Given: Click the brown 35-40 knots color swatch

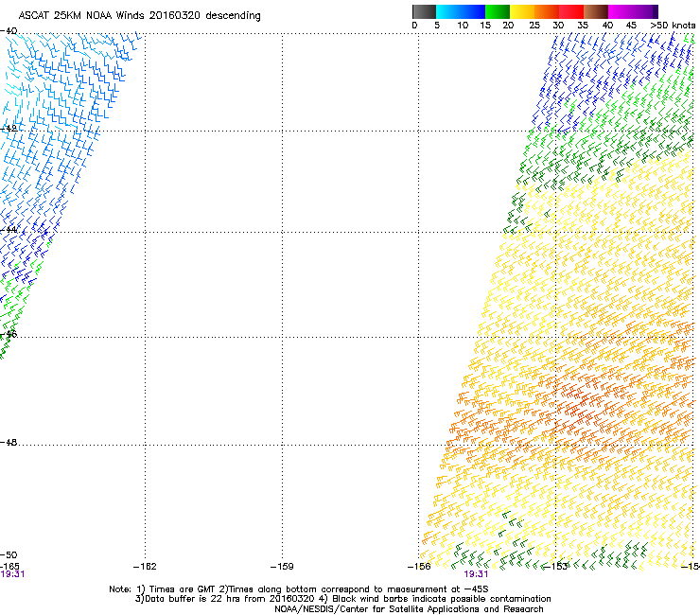Looking at the screenshot, I should pos(596,11).
